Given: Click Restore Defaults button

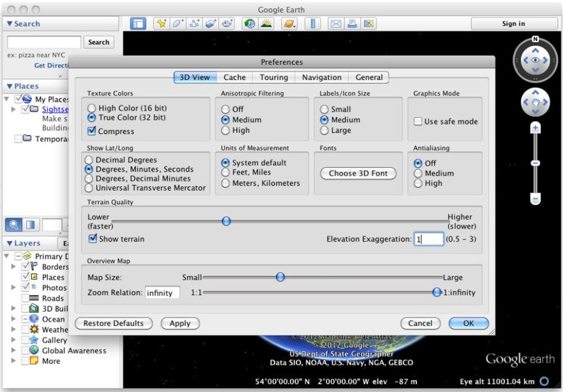Looking at the screenshot, I should coord(114,323).
